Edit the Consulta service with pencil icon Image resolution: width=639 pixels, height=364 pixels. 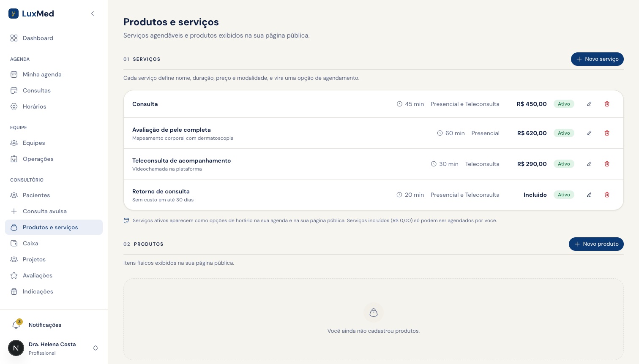pos(589,104)
